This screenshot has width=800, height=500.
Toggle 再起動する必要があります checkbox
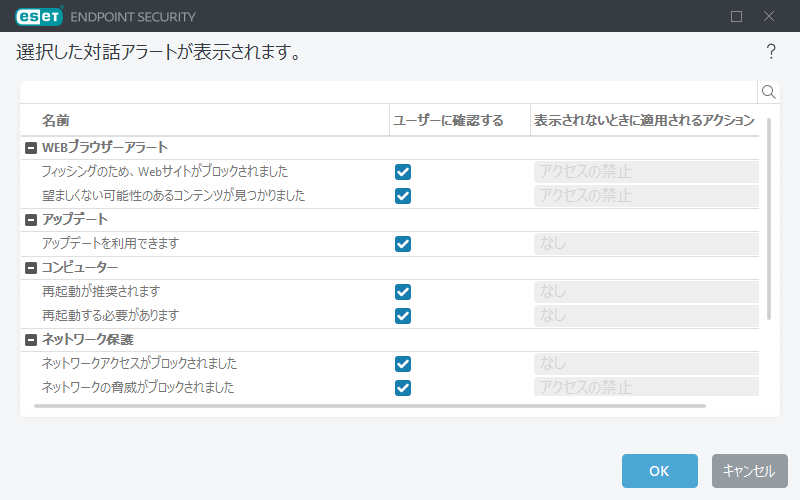[x=403, y=316]
